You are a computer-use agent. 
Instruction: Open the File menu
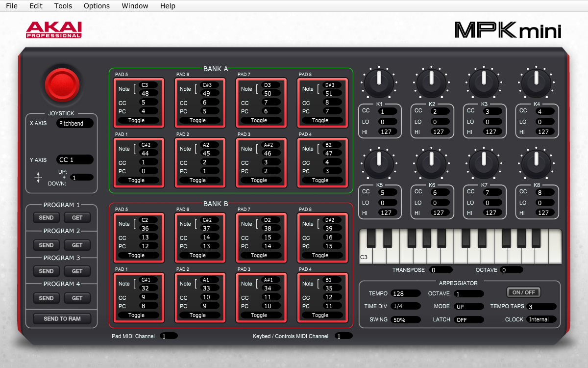pos(12,6)
